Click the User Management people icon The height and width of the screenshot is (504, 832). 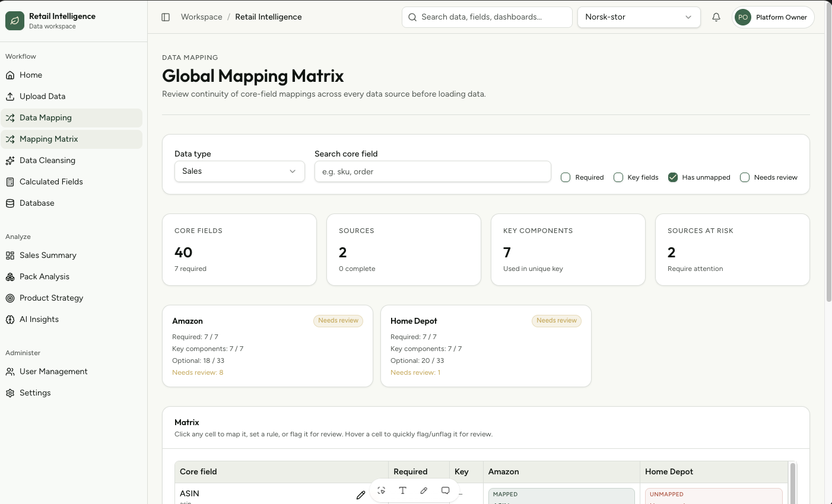tap(10, 372)
